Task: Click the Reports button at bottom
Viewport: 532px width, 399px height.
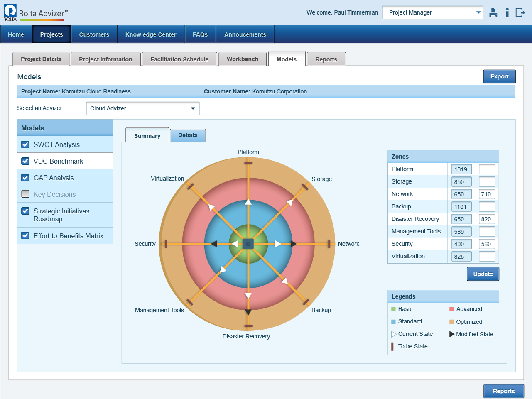Action: 504,391
